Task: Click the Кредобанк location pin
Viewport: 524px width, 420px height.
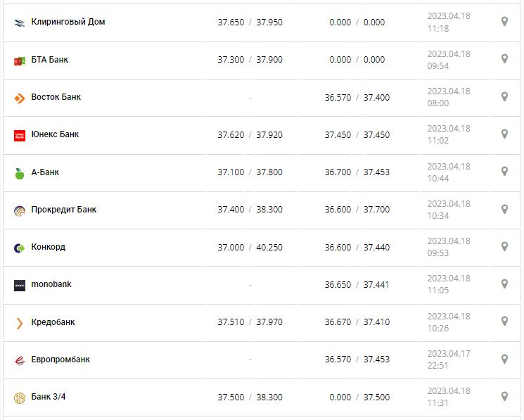Action: click(x=504, y=321)
